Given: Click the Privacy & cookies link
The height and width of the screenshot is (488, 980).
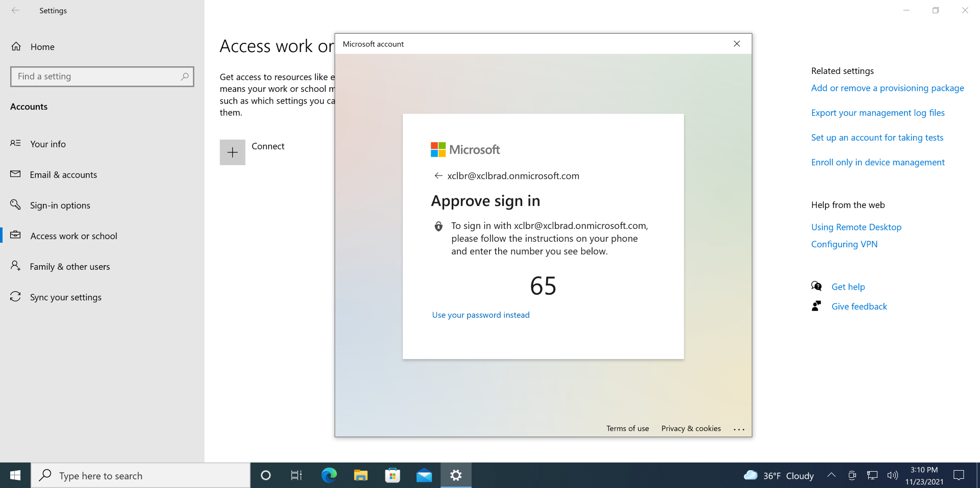Looking at the screenshot, I should (691, 428).
